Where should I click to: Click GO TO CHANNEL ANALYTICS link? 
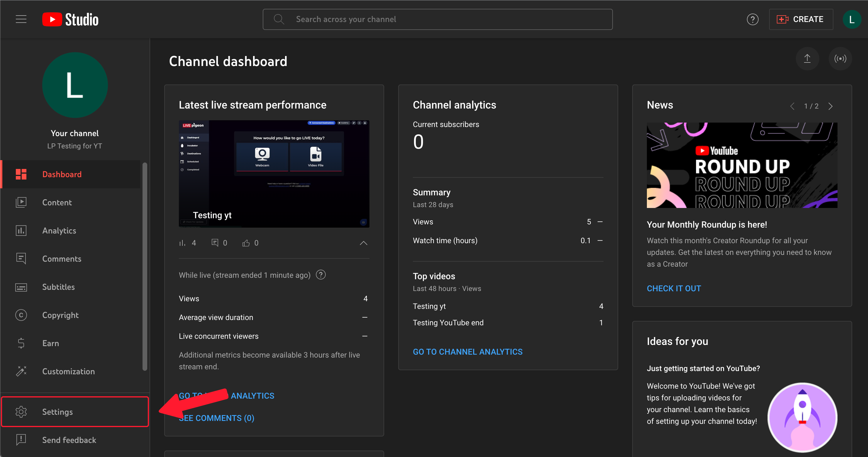click(467, 351)
